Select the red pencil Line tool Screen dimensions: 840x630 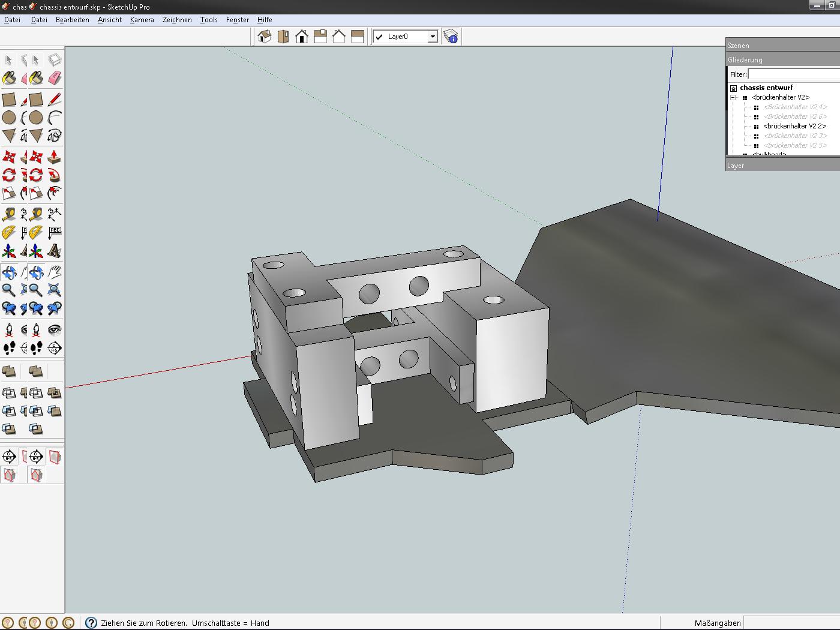(x=55, y=99)
